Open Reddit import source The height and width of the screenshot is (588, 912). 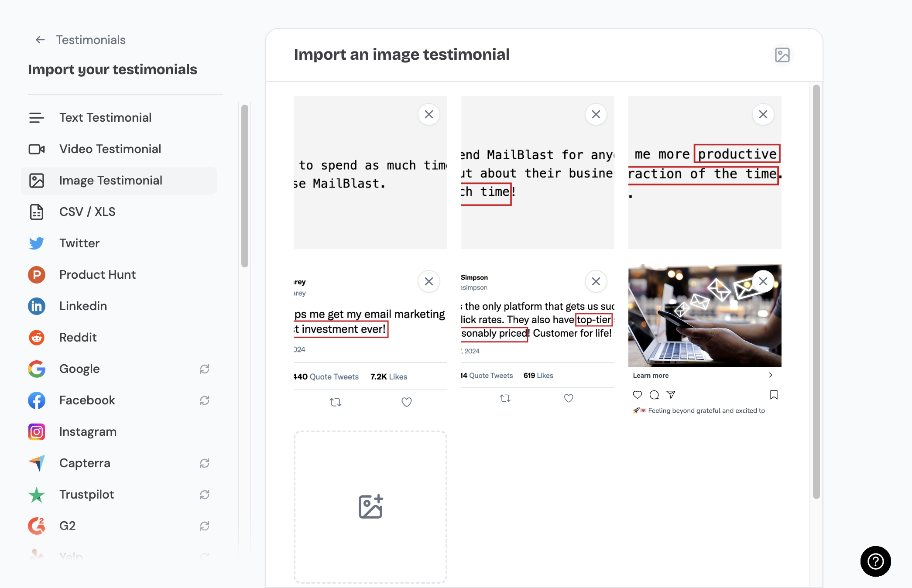coord(119,337)
